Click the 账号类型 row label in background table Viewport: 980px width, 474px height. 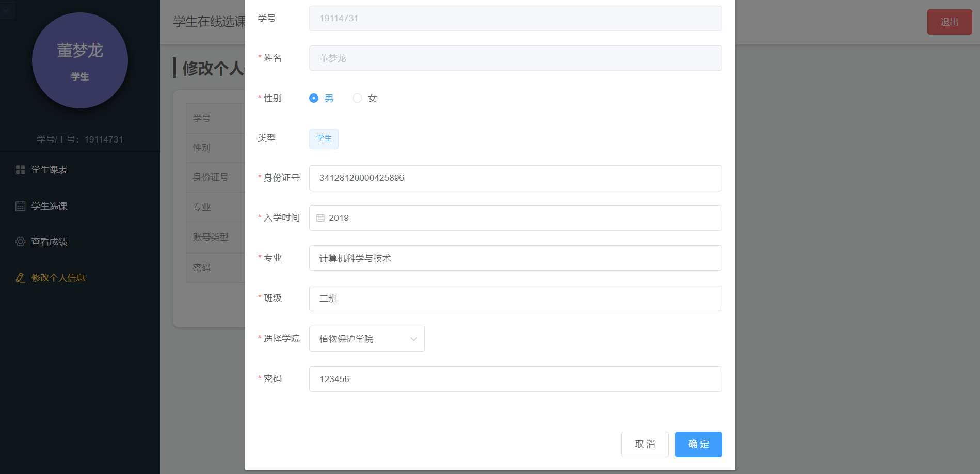coord(211,237)
